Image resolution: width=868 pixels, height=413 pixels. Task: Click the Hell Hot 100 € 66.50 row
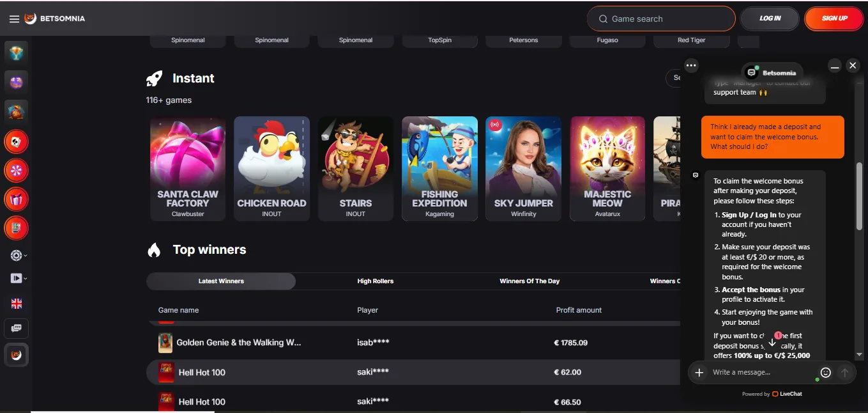(412, 401)
